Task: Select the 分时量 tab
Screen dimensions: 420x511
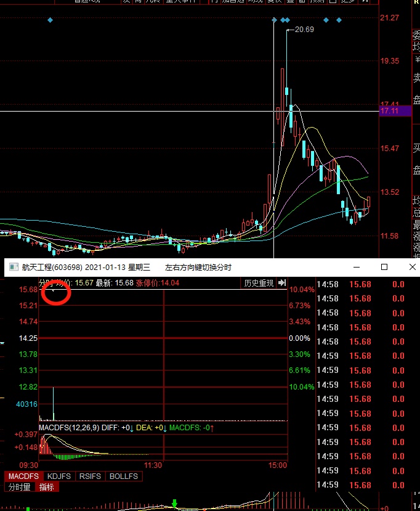Action: (20, 487)
